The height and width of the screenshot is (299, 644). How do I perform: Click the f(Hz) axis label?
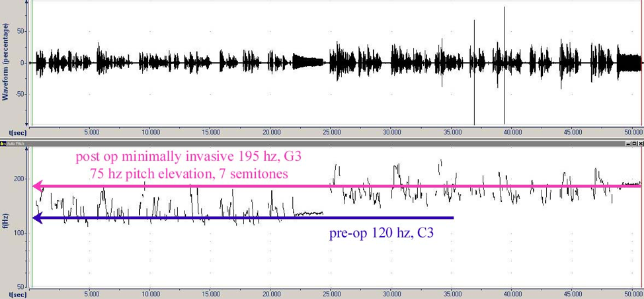[5, 222]
